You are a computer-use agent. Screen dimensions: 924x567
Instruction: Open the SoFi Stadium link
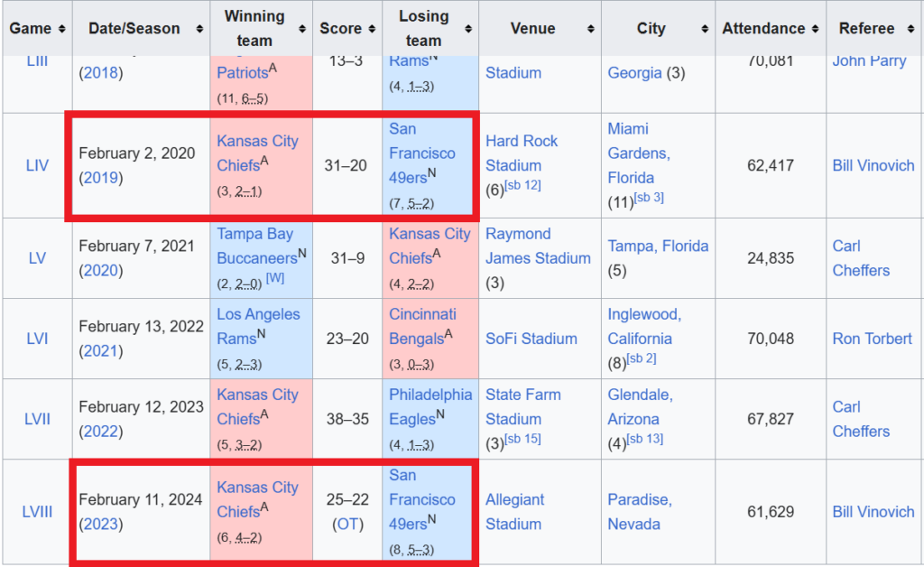tap(531, 339)
